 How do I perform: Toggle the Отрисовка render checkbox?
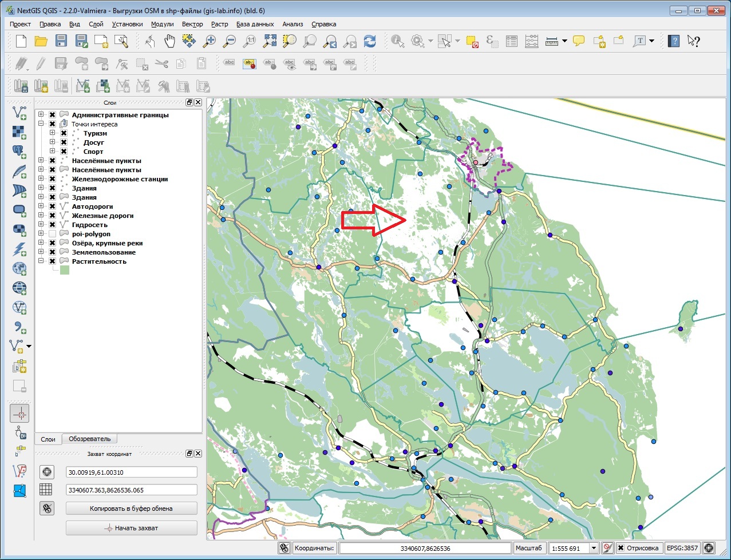coord(621,548)
